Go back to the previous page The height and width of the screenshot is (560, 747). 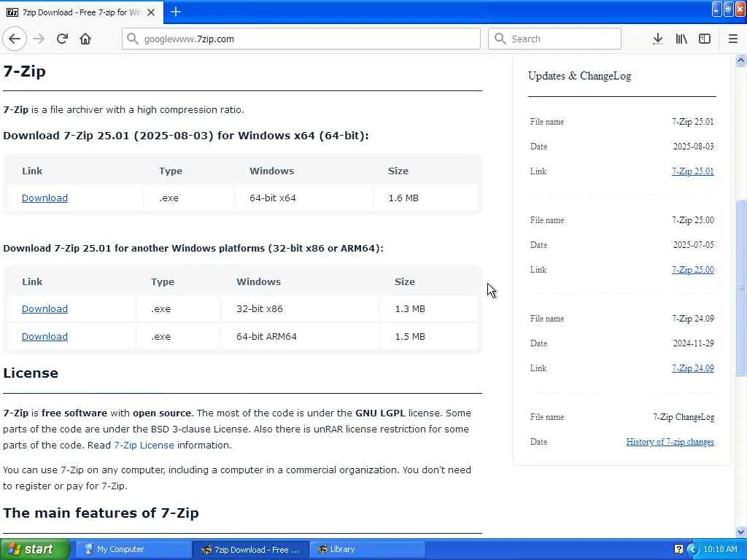(15, 39)
